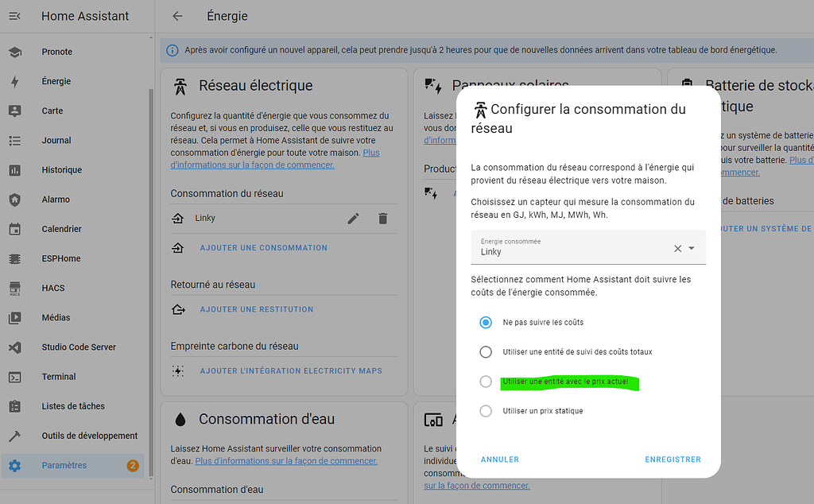
Task: Select 'Utiliser une entité avec le prix actuel'
Action: point(486,381)
